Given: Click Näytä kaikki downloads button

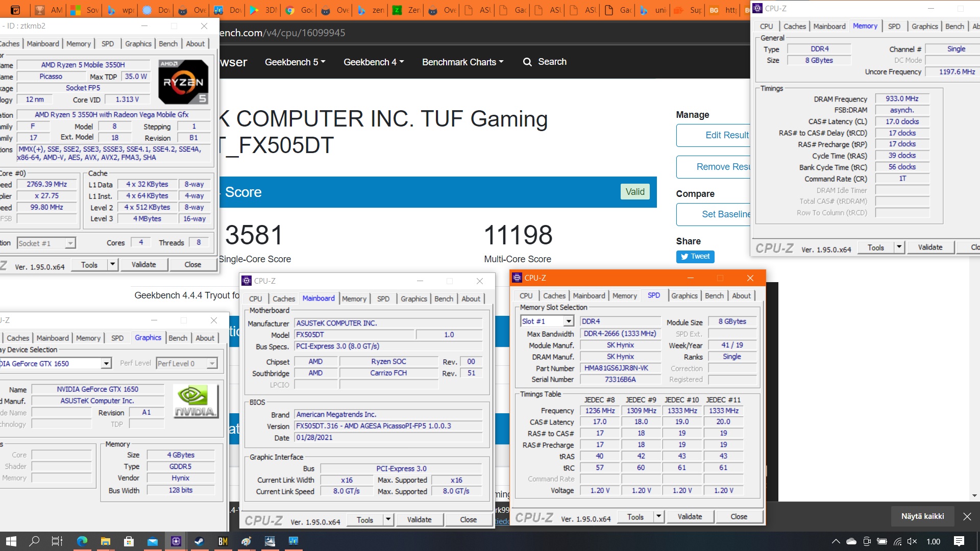Looking at the screenshot, I should pyautogui.click(x=922, y=516).
